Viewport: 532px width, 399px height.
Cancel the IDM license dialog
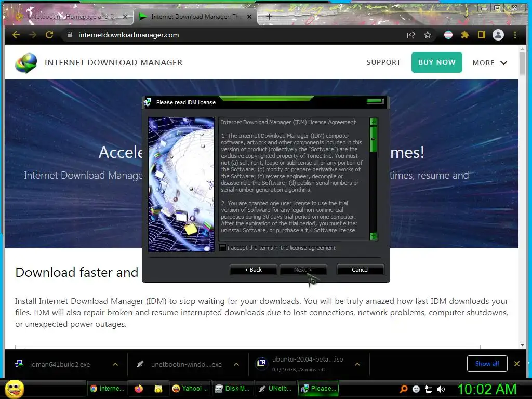360,270
